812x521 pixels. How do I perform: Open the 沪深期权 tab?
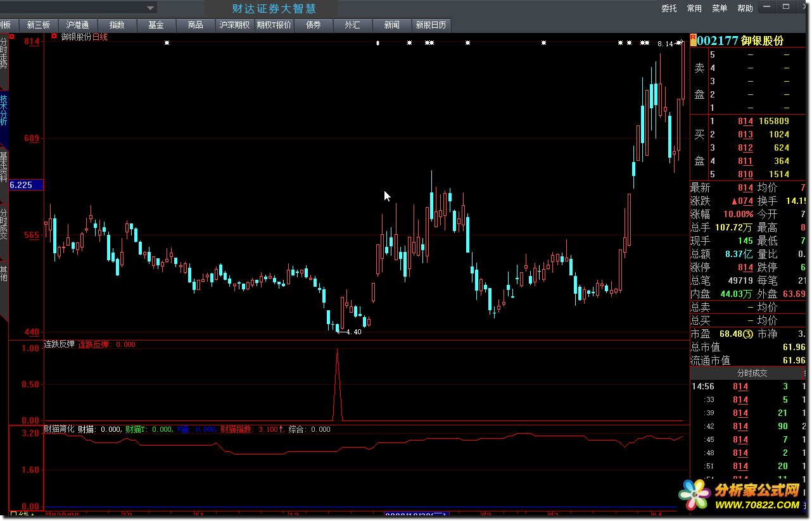pos(234,25)
